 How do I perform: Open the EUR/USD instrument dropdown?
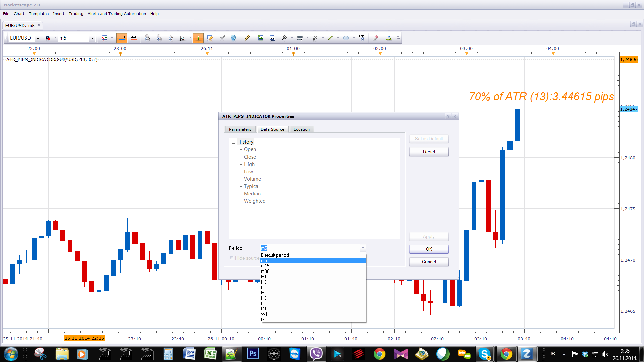click(38, 38)
